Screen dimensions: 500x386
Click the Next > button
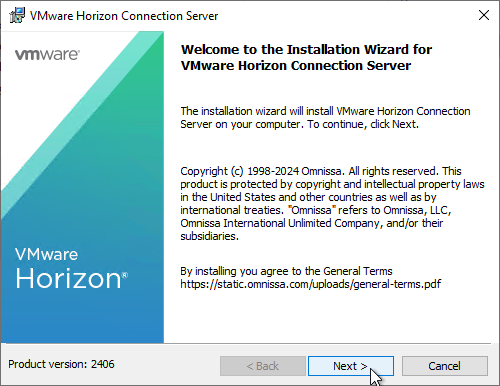click(x=351, y=366)
